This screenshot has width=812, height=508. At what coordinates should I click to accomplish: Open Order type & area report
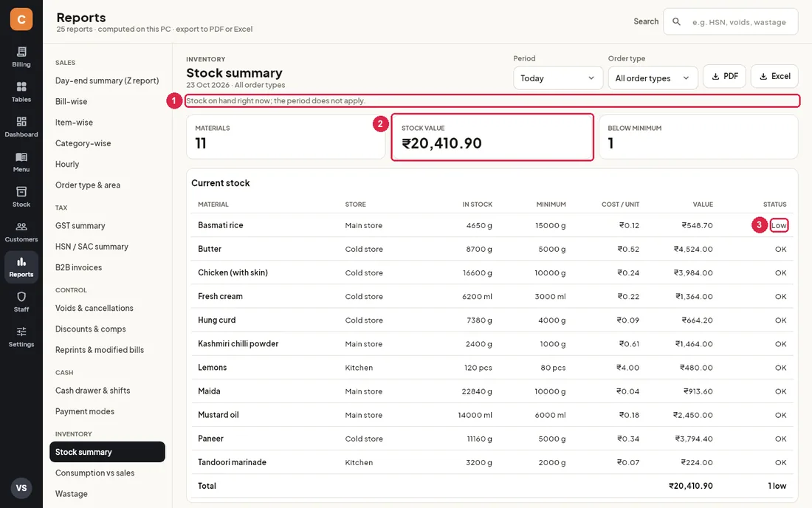point(107,185)
